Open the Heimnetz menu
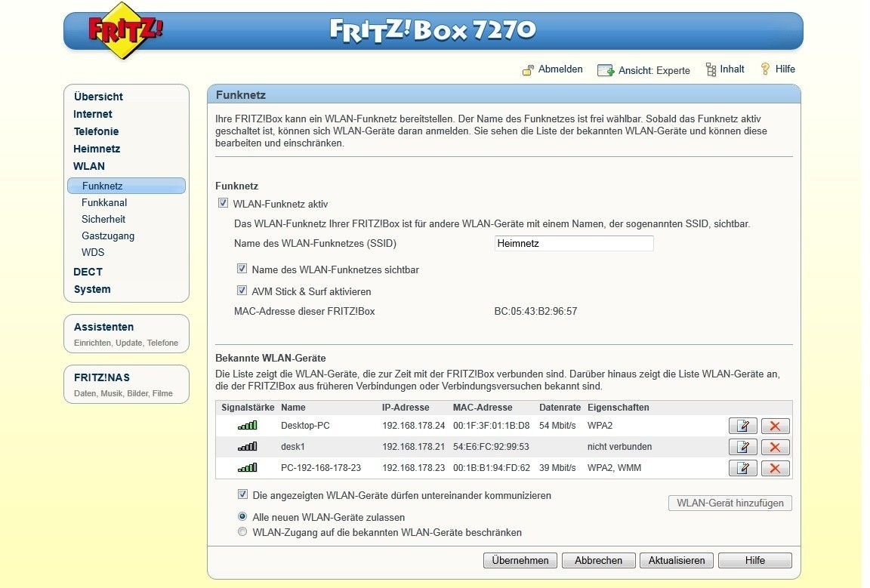Viewport: 870px width, 588px height. coord(97,149)
